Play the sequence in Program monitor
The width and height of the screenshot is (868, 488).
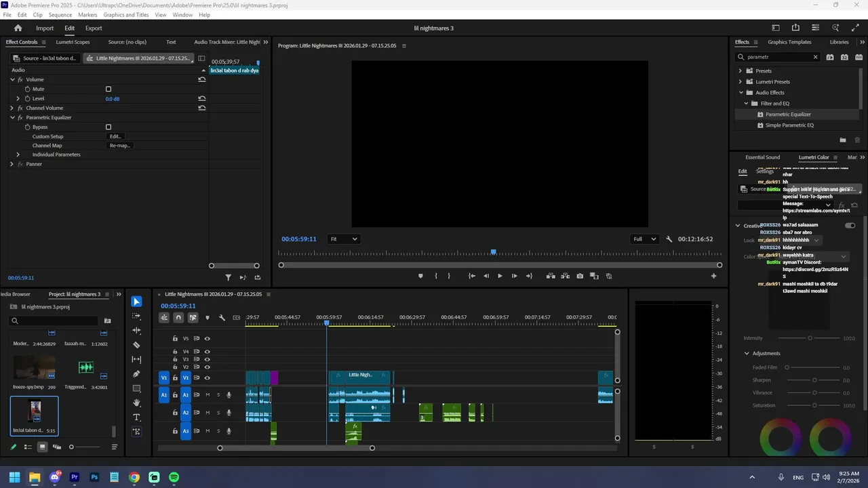pyautogui.click(x=500, y=276)
